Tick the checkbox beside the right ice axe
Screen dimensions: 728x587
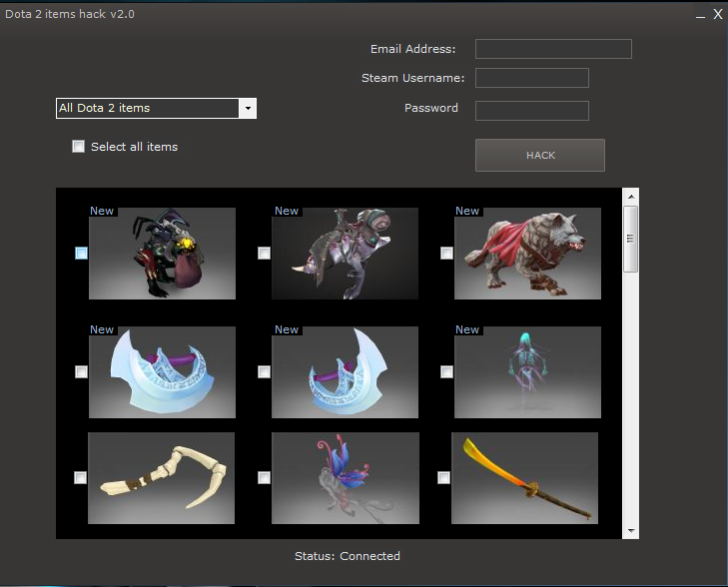(x=264, y=371)
